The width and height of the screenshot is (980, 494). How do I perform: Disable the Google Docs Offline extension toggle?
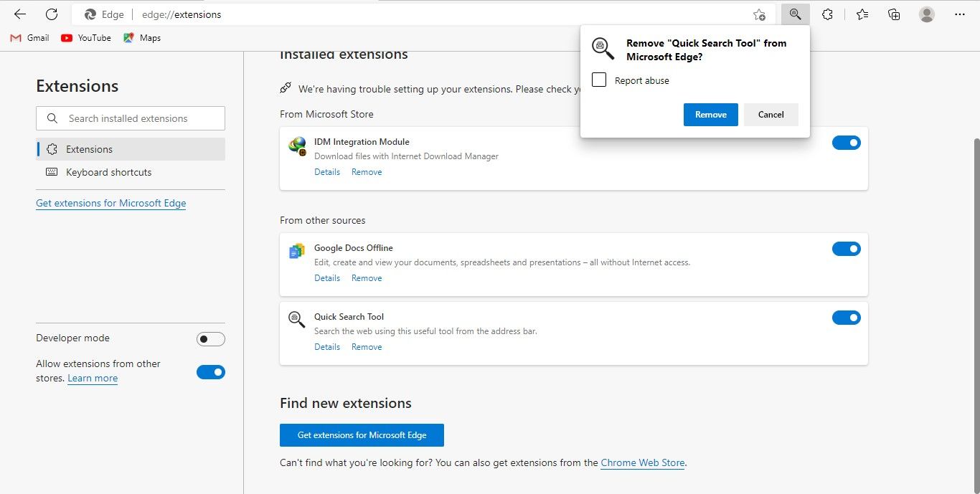point(847,249)
